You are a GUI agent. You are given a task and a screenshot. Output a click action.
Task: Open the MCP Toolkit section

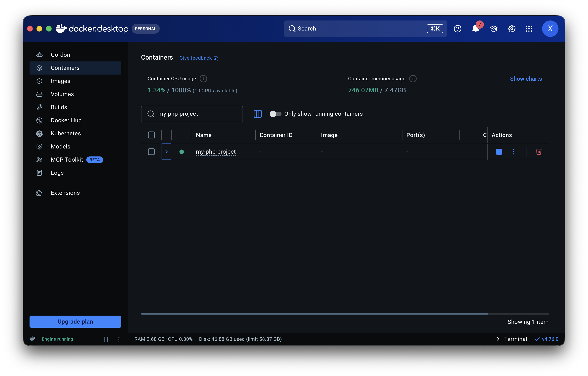click(75, 160)
